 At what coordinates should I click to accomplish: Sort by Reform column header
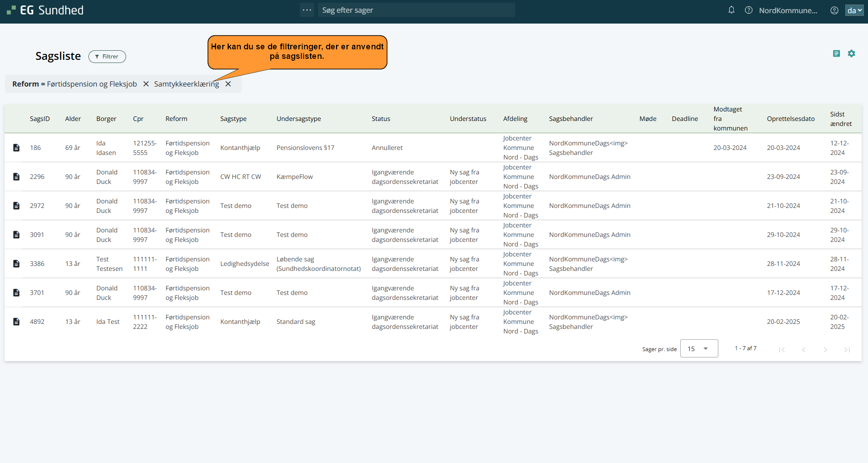(176, 119)
